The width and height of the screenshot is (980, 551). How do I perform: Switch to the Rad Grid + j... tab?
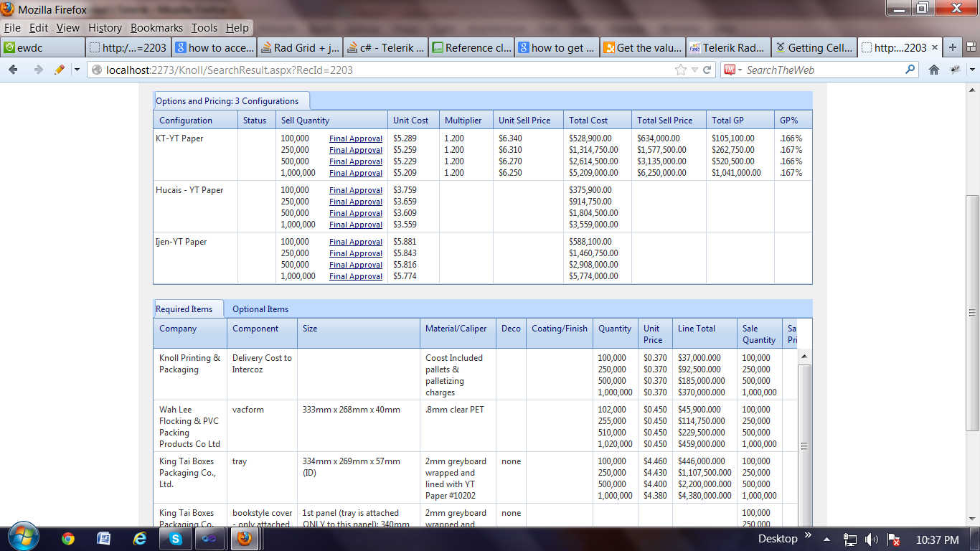click(299, 47)
